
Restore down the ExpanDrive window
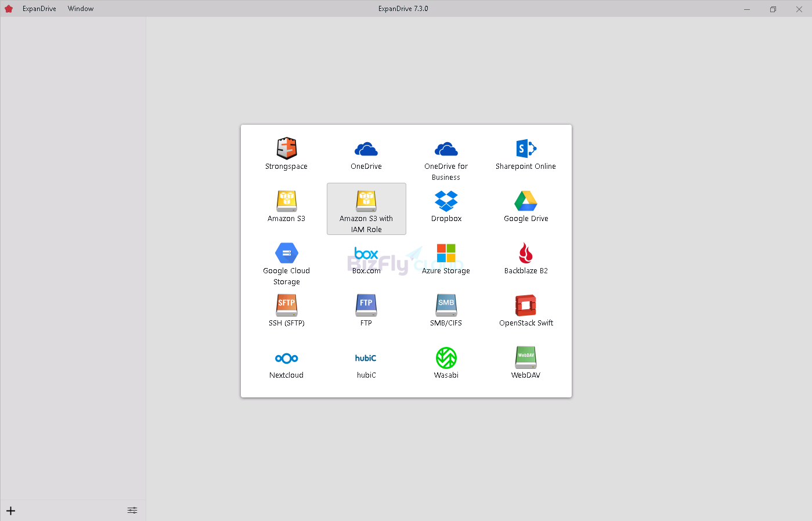pyautogui.click(x=773, y=9)
